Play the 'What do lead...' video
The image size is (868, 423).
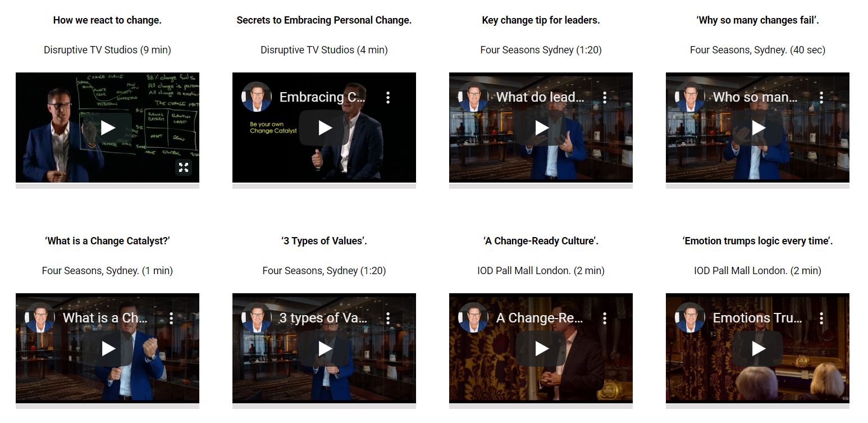(x=542, y=128)
